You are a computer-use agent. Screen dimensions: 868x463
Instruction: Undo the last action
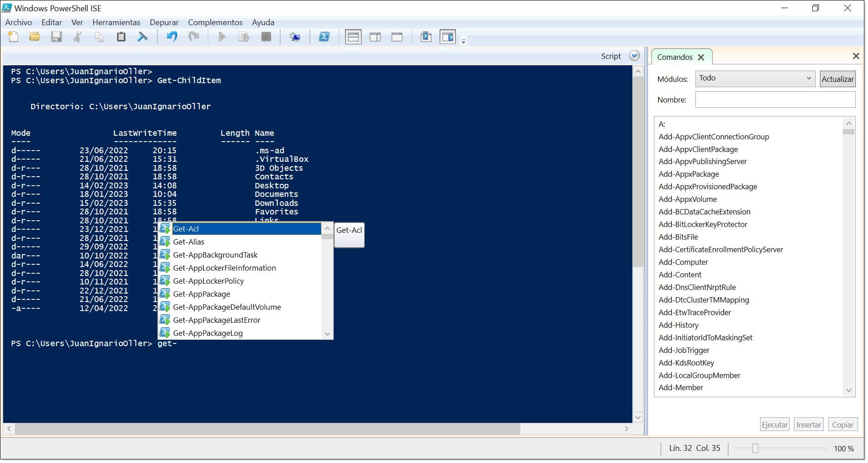click(172, 37)
